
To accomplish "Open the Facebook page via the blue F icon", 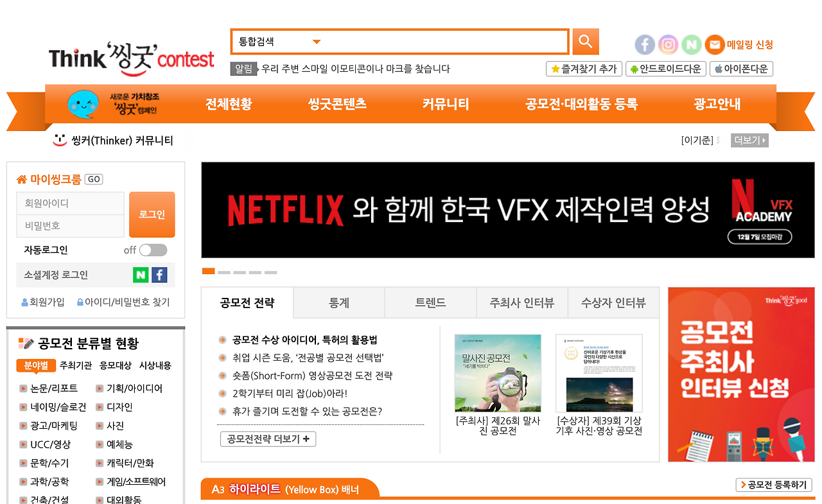I will tap(644, 44).
